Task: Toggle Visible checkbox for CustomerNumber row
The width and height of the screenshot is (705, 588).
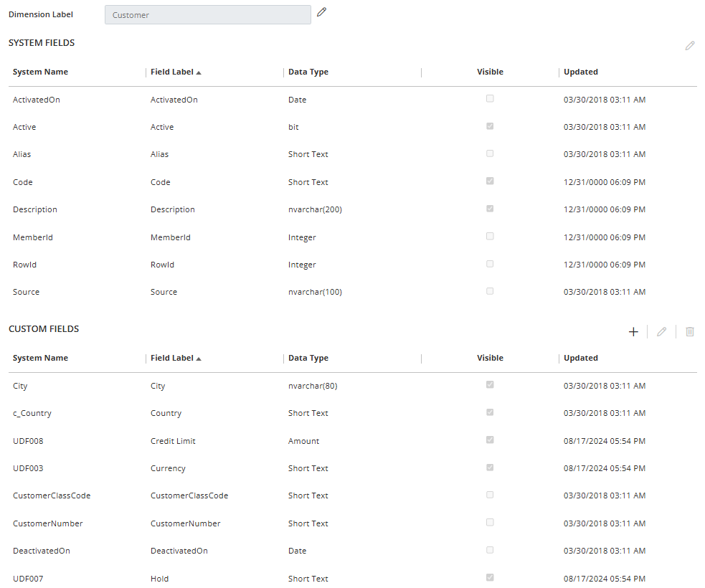Action: click(x=490, y=523)
